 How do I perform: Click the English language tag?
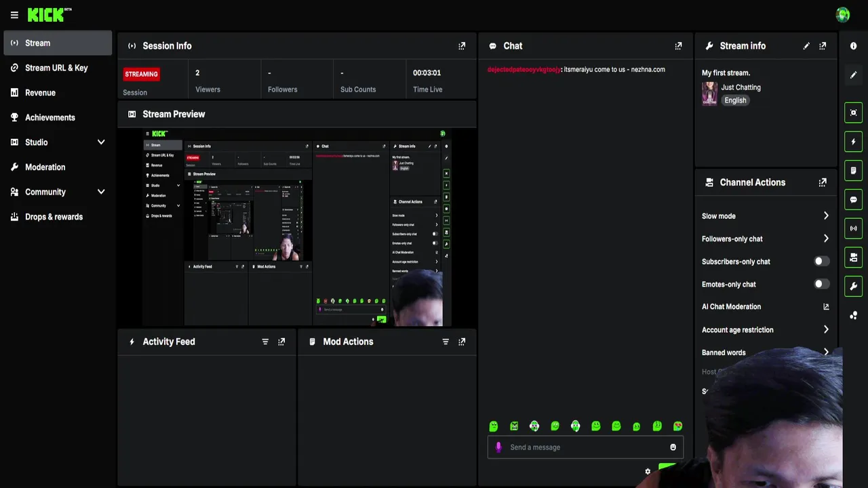(x=735, y=100)
